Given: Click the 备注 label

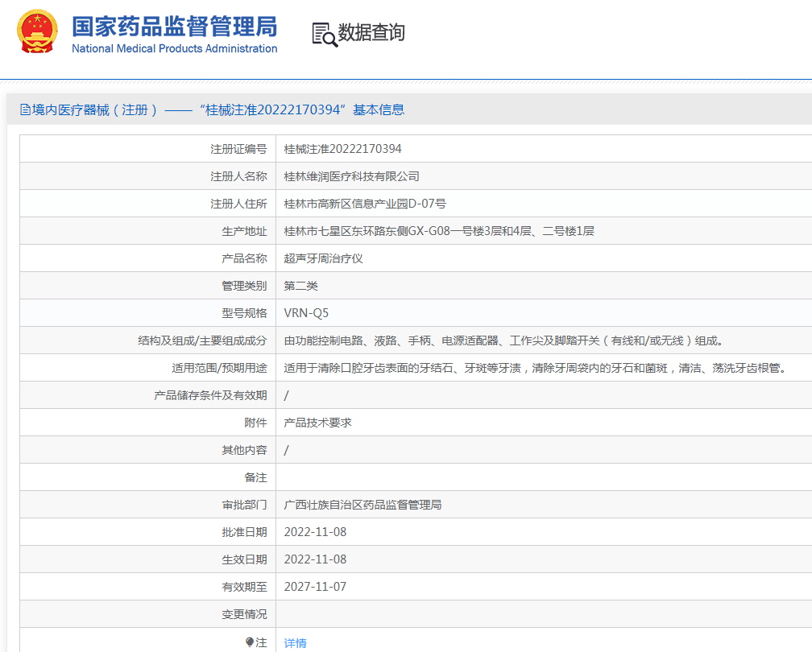Looking at the screenshot, I should [256, 477].
